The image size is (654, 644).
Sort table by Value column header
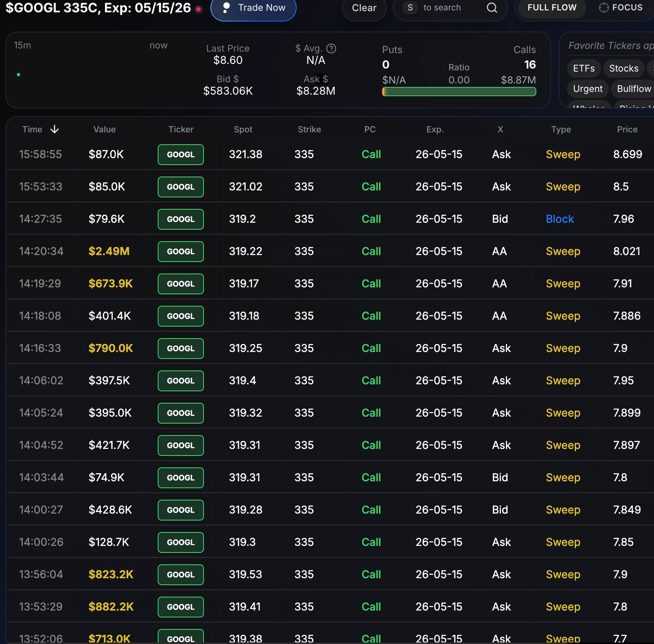pyautogui.click(x=104, y=130)
